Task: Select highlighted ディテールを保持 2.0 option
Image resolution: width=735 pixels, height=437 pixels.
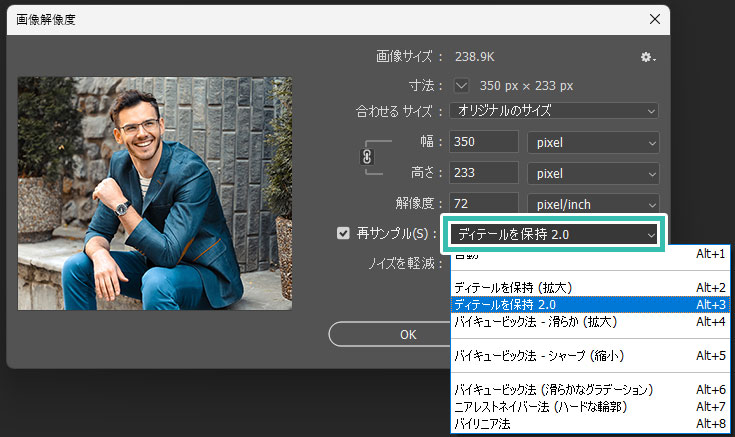Action: click(x=590, y=305)
